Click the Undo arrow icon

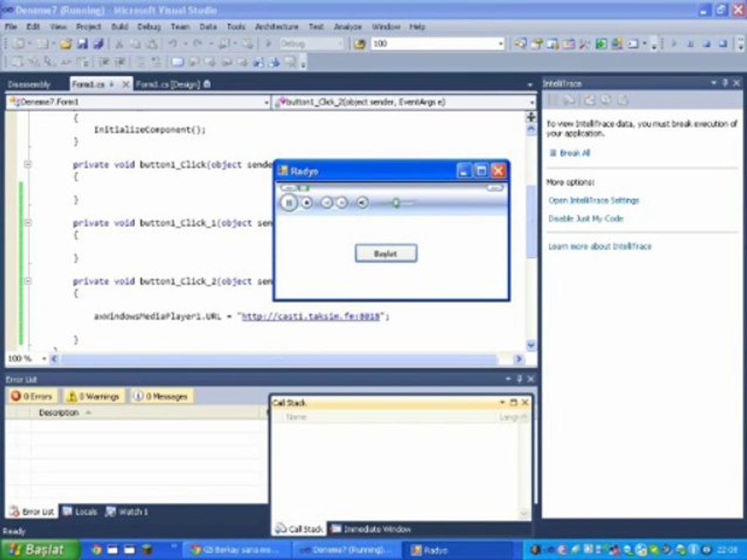pos(173,44)
